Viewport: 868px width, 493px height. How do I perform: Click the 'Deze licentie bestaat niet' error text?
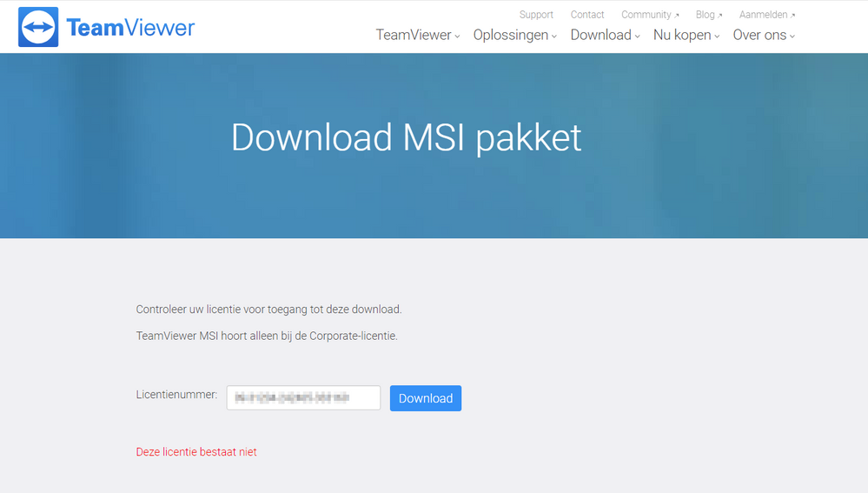(196, 452)
